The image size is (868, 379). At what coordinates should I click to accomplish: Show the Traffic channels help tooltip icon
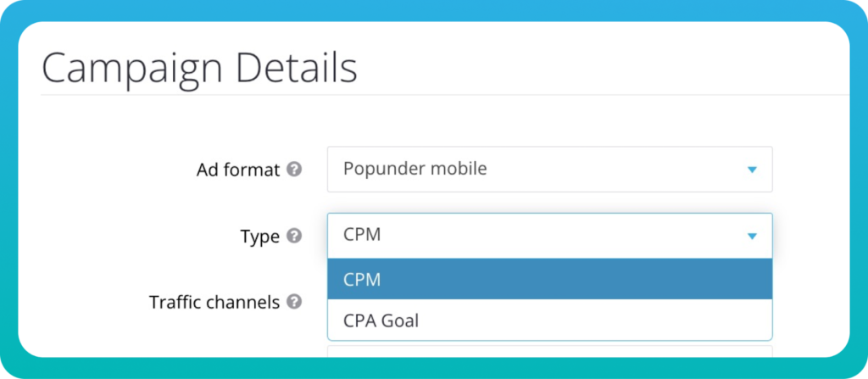click(294, 301)
